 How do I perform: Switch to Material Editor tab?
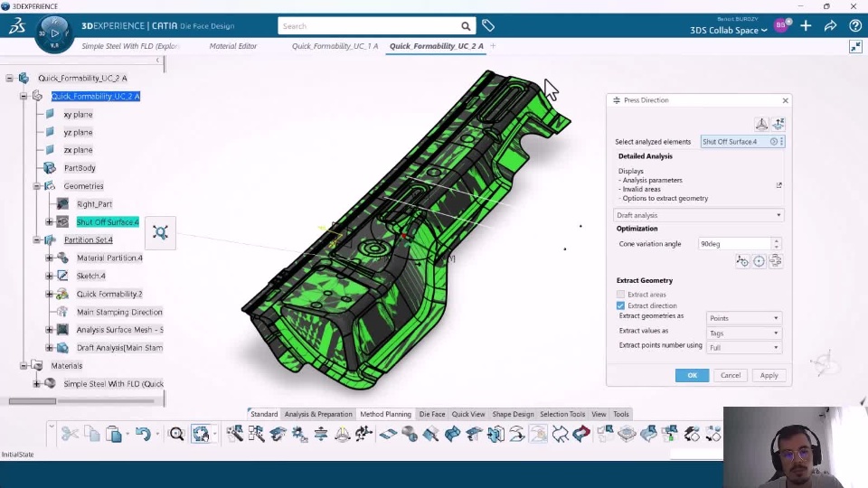point(233,46)
